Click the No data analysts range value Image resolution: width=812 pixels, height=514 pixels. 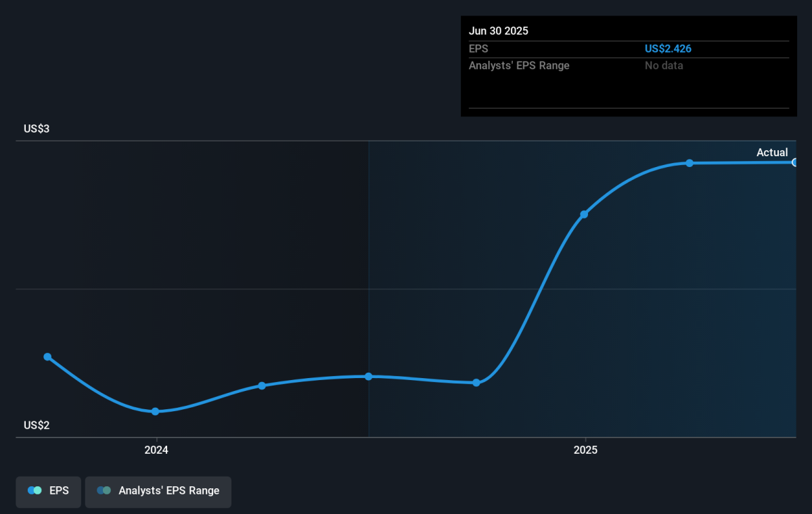664,66
